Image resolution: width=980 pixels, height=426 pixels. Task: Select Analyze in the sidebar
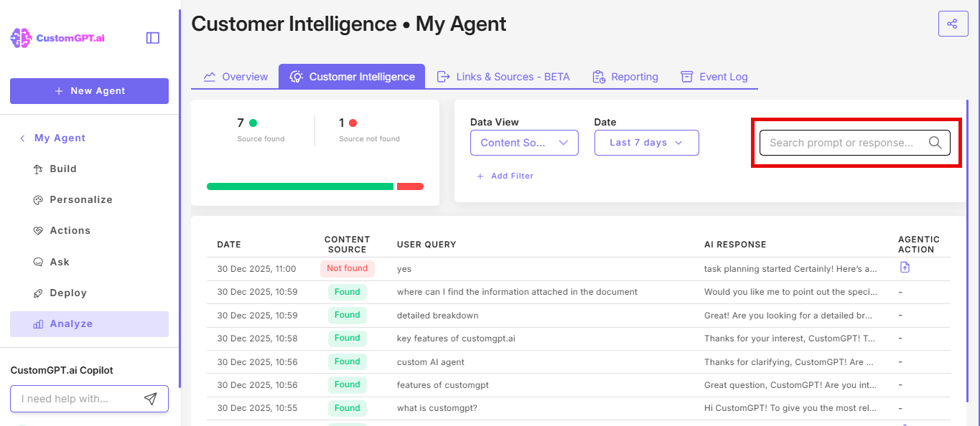click(89, 324)
